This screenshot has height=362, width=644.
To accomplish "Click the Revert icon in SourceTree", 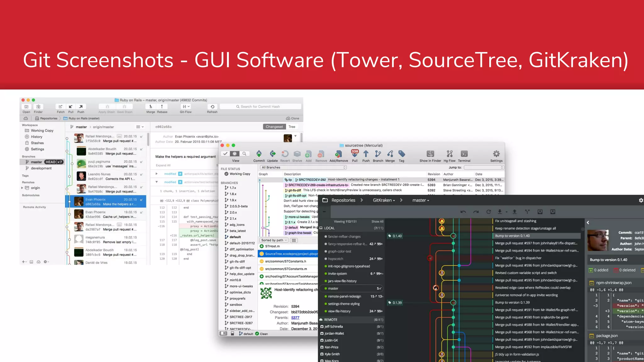I will point(285,154).
